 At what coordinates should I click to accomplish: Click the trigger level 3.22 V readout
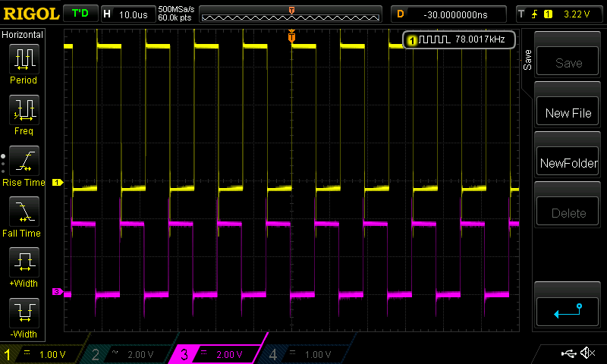coord(577,14)
